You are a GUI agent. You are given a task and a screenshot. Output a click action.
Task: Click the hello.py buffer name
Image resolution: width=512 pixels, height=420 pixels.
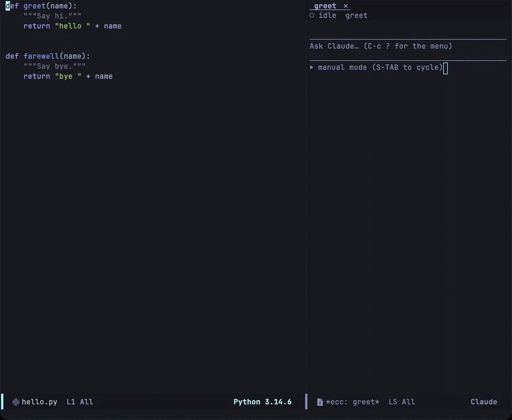[39, 402]
